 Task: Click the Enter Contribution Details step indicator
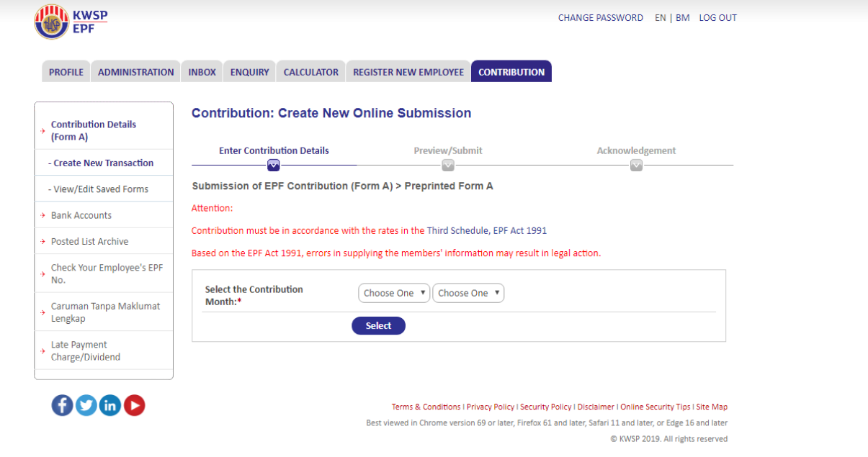pyautogui.click(x=273, y=150)
